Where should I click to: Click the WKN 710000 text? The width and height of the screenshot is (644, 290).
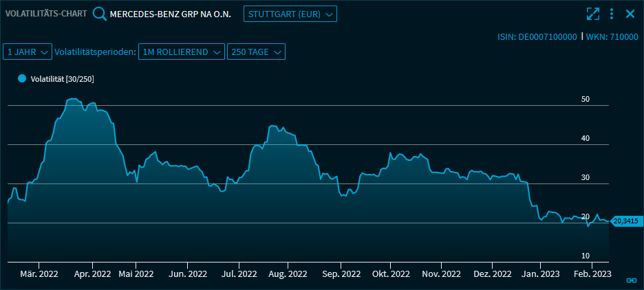[612, 36]
